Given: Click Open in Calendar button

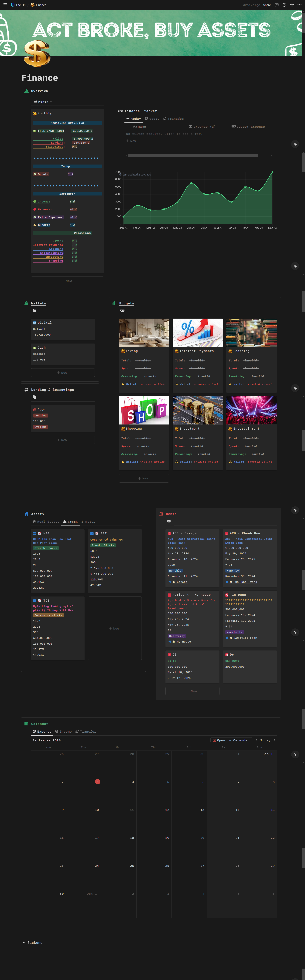Looking at the screenshot, I should pos(231,740).
